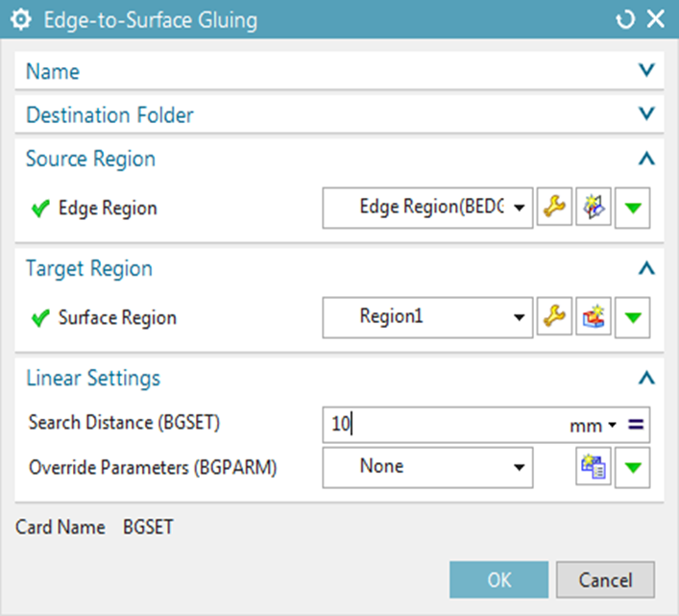This screenshot has width=679, height=616.
Task: Open the green arrow menu beside Edge Region
Action: click(x=633, y=208)
